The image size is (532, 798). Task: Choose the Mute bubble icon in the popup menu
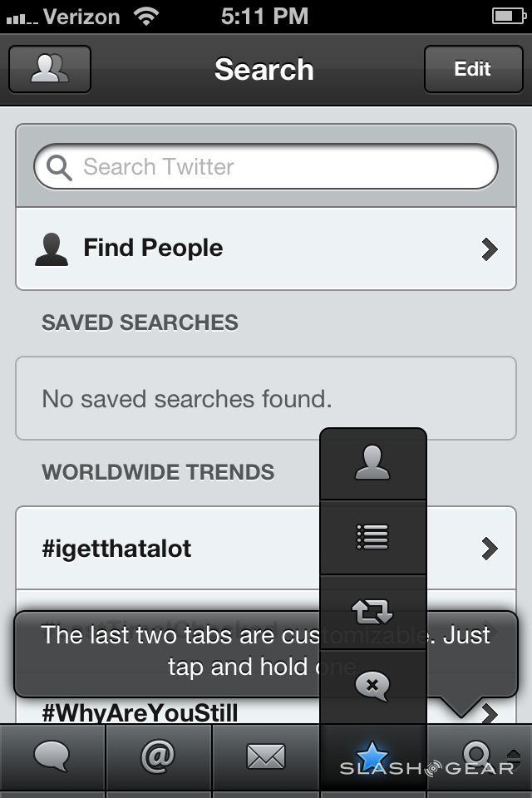pyautogui.click(x=372, y=686)
